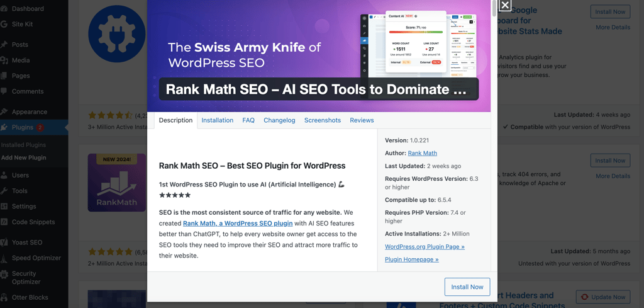Image resolution: width=644 pixels, height=308 pixels.
Task: View the Screenshots tab
Action: point(323,120)
